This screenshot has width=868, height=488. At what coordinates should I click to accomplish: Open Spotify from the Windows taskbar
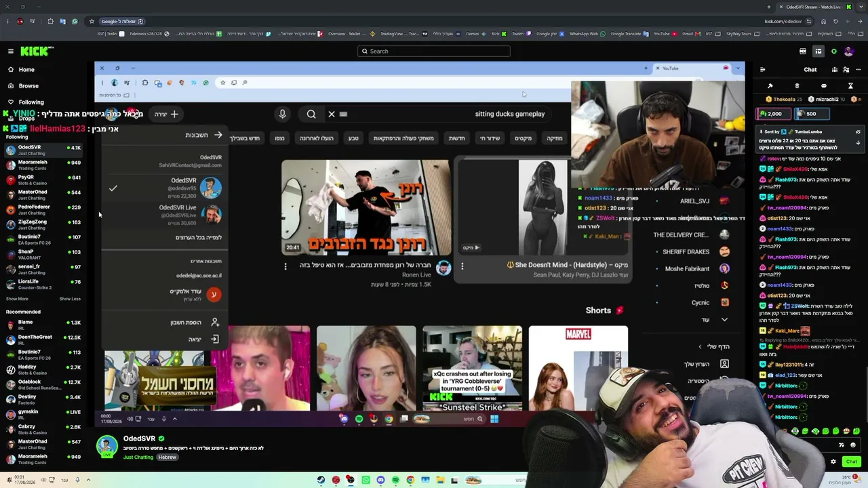[x=395, y=480]
